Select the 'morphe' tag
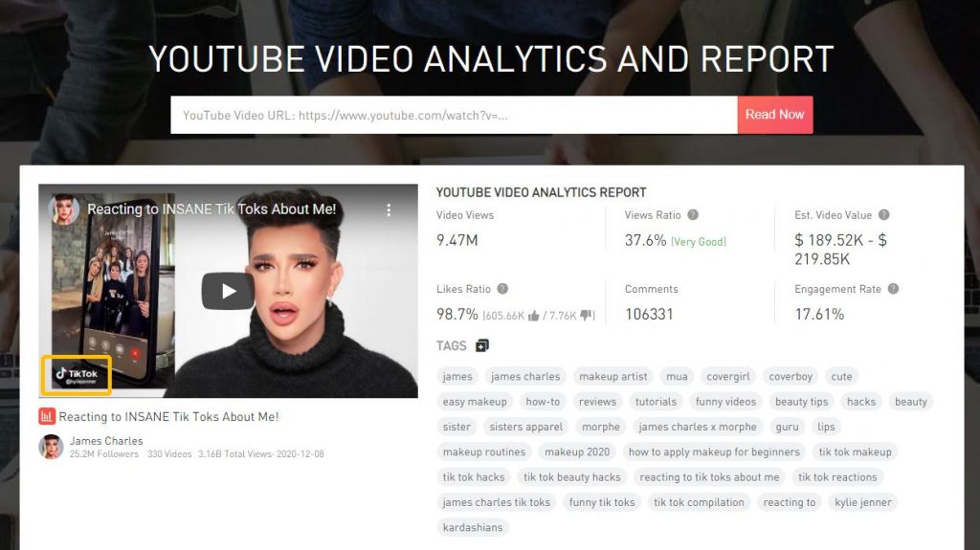Screen dimensions: 980x550 point(601,427)
